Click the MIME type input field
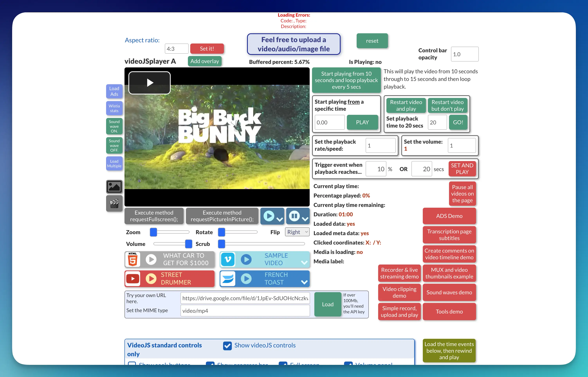588x377 pixels. (245, 311)
